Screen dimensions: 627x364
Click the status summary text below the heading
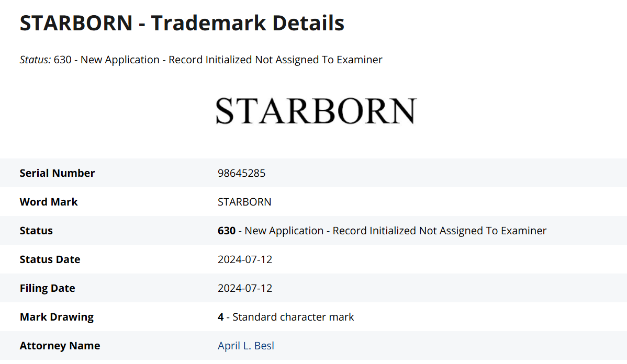218,60
